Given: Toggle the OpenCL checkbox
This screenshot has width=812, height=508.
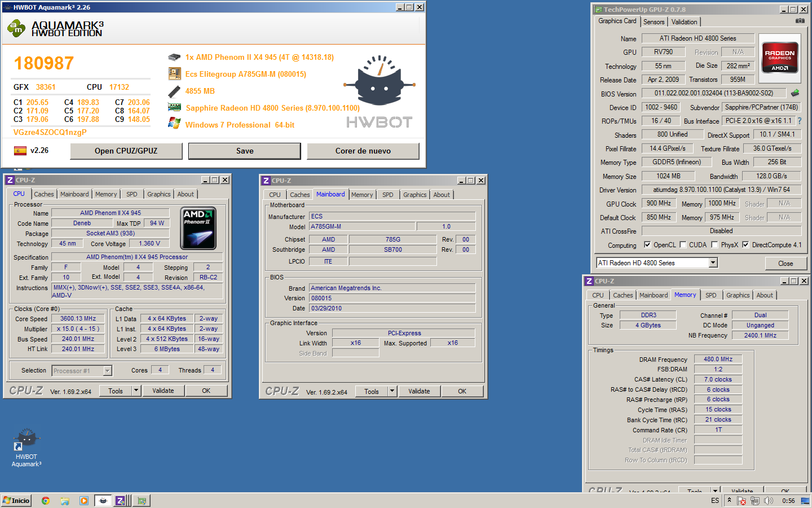Looking at the screenshot, I should tap(647, 245).
